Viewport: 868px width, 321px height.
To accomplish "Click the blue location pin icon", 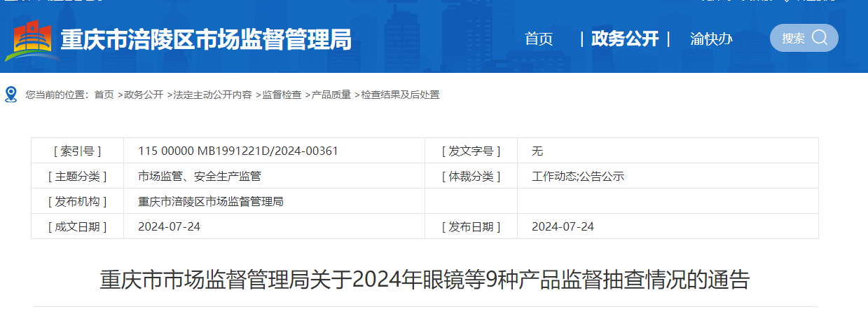I will point(11,95).
